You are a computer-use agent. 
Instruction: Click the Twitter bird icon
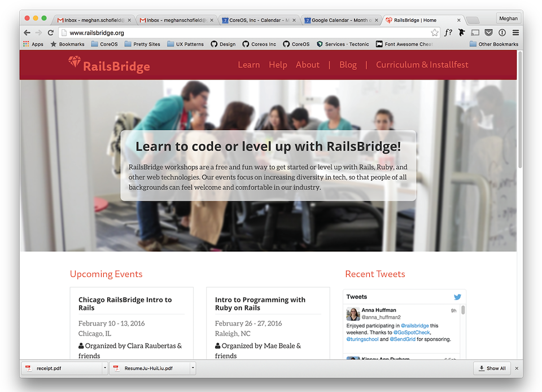click(x=457, y=297)
